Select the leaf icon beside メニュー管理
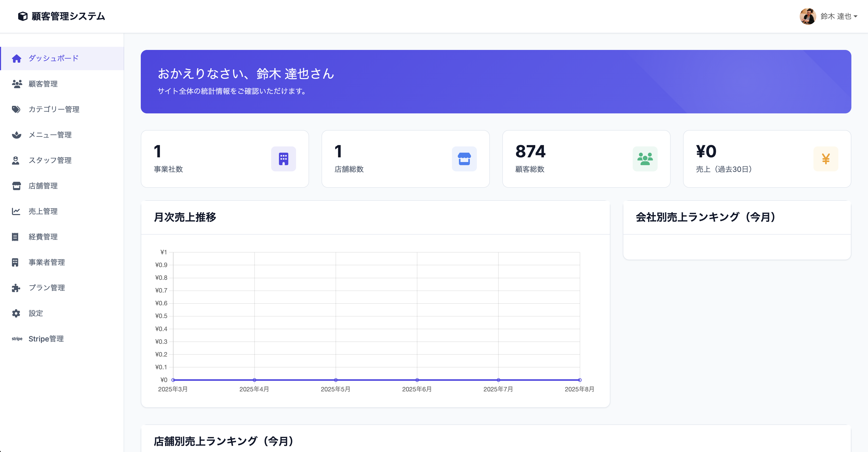Image resolution: width=868 pixels, height=452 pixels. point(17,135)
